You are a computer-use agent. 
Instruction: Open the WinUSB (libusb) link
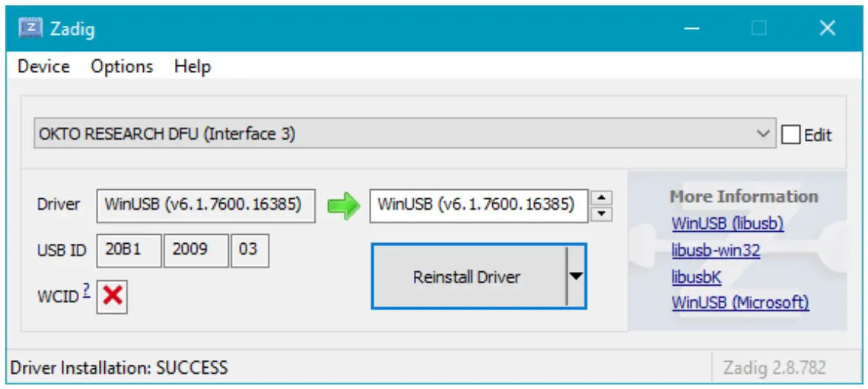[x=727, y=223]
